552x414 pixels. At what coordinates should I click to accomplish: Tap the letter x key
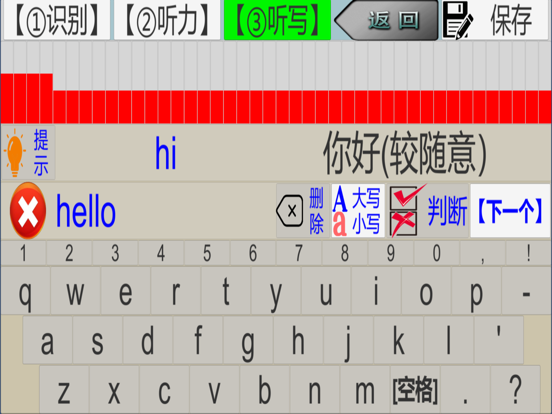114,389
